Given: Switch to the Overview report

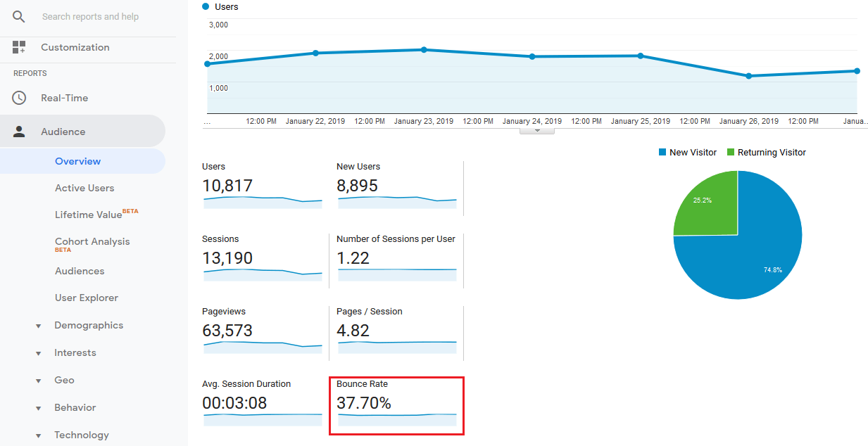Looking at the screenshot, I should point(77,161).
